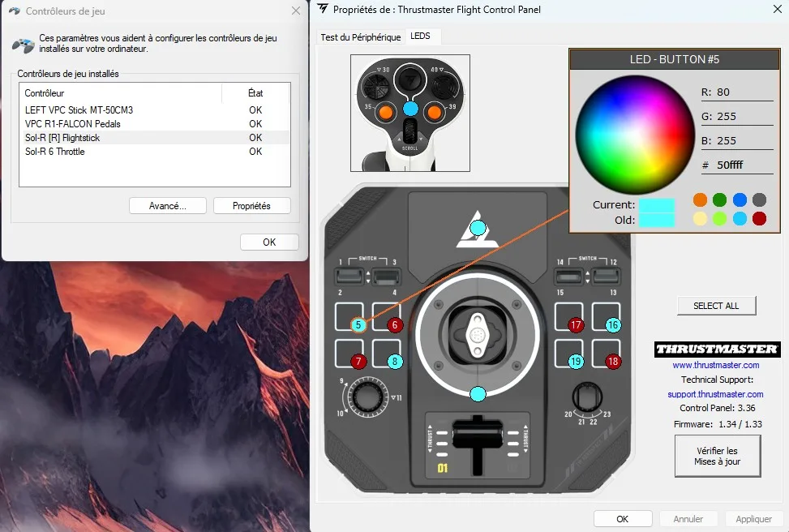This screenshot has height=532, width=789.
Task: Select cyan LED button 8
Action: tap(395, 361)
